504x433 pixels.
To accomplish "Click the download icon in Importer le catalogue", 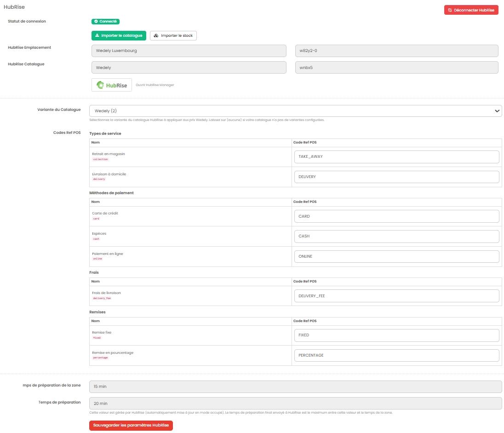I will tap(97, 35).
